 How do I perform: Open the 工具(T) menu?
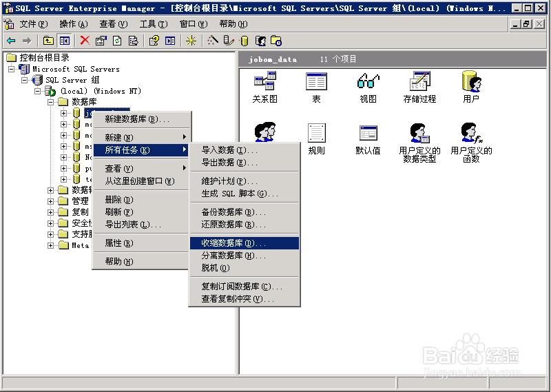(154, 24)
